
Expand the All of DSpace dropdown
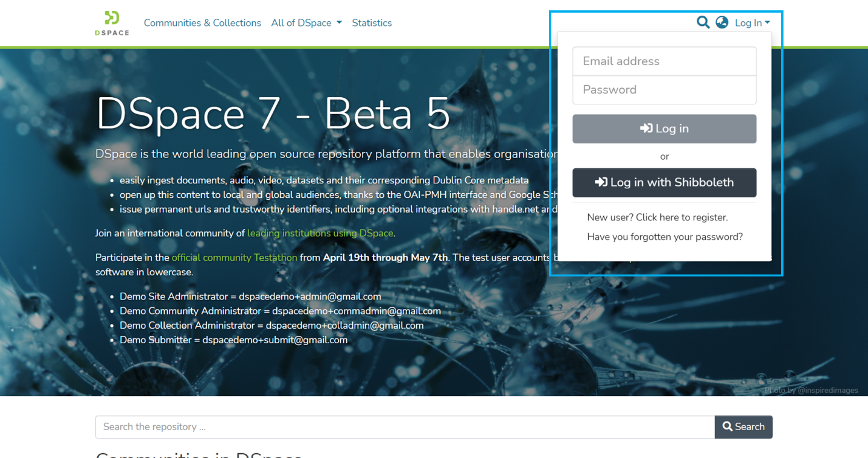(x=306, y=22)
